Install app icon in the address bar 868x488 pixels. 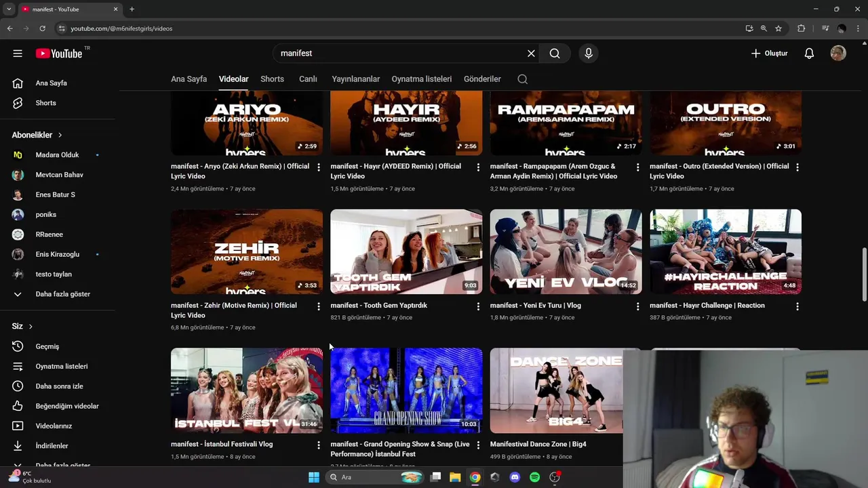coord(749,28)
